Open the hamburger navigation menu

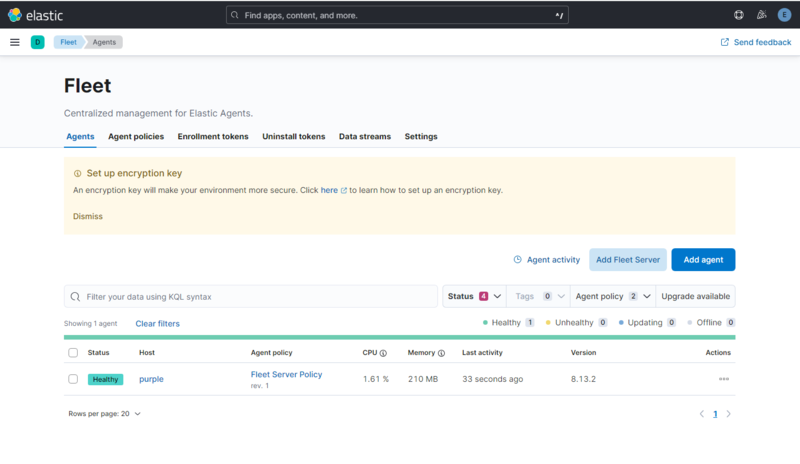(x=15, y=42)
